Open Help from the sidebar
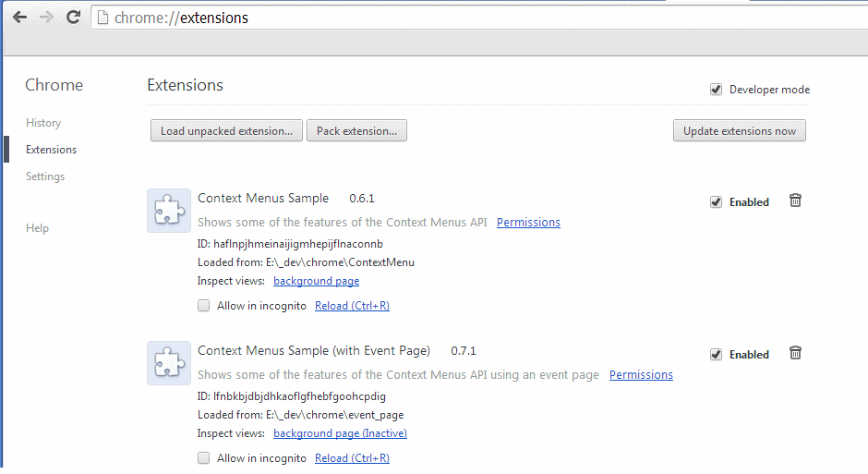The height and width of the screenshot is (474, 868). tap(38, 228)
